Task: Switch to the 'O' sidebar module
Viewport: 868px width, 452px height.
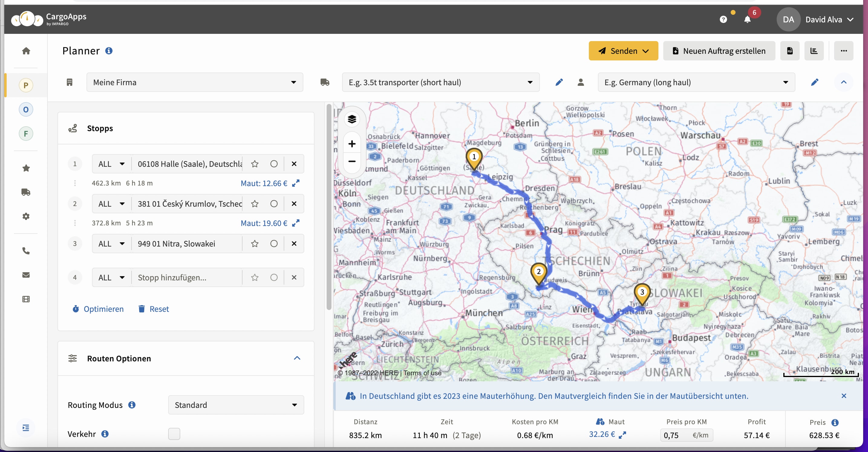Action: (26, 109)
